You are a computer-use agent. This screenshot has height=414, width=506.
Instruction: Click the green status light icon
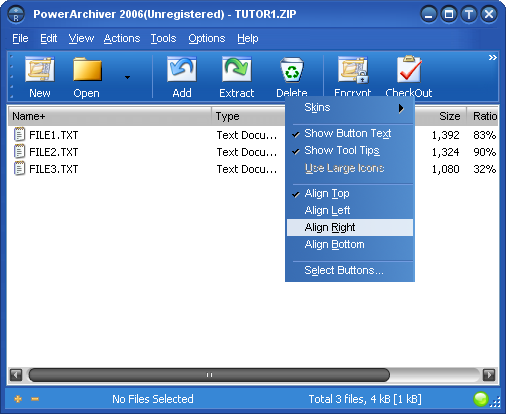click(x=481, y=399)
